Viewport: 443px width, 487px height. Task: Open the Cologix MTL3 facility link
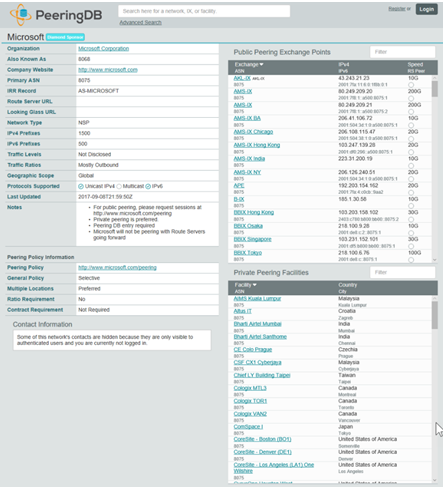[250, 388]
